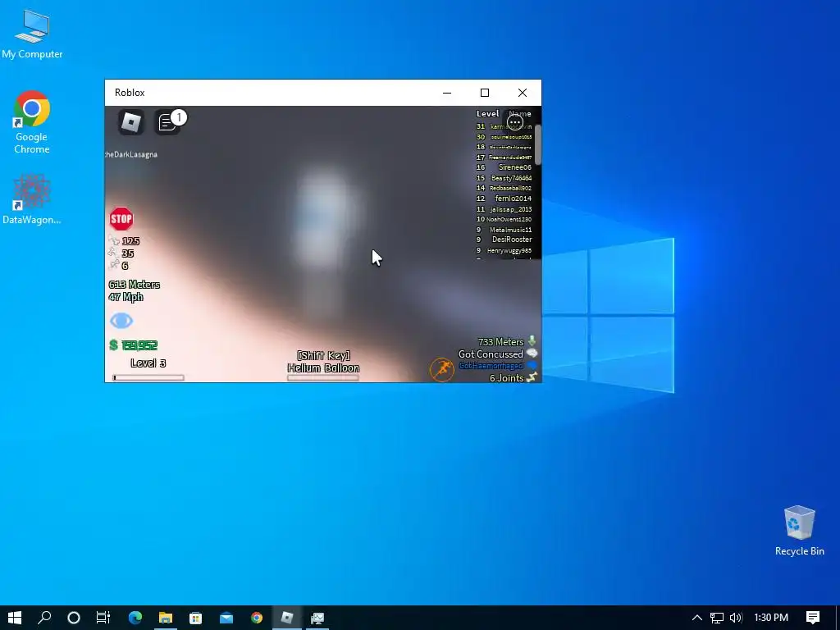Select player NoahOwens1230 in leaderboard

[x=509, y=219]
